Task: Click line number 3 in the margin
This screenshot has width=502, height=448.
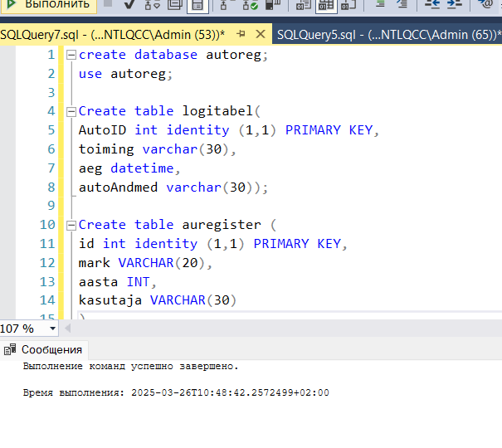Action: pos(51,93)
